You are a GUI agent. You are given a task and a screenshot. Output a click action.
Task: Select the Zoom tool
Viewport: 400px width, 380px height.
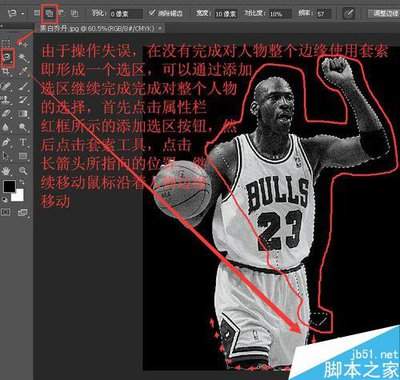(23, 171)
